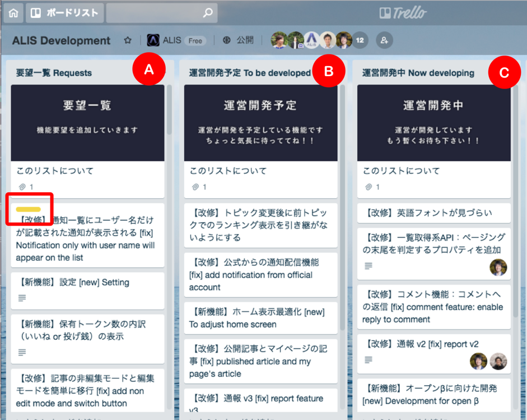Click the Trello home icon

(x=13, y=12)
